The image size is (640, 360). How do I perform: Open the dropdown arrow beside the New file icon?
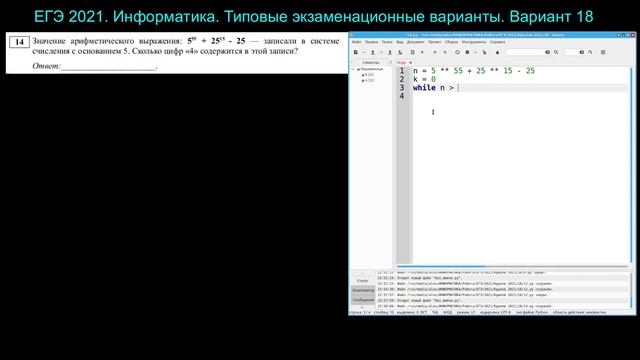pos(364,52)
